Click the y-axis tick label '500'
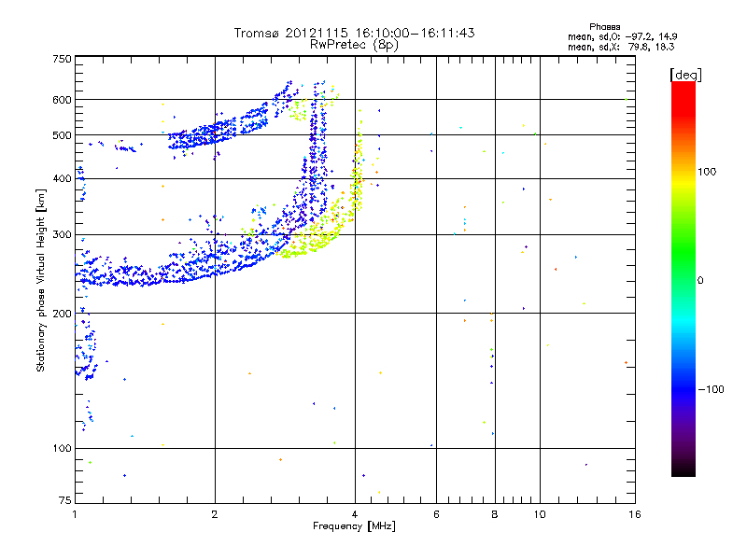The image size is (747, 560). [x=62, y=135]
